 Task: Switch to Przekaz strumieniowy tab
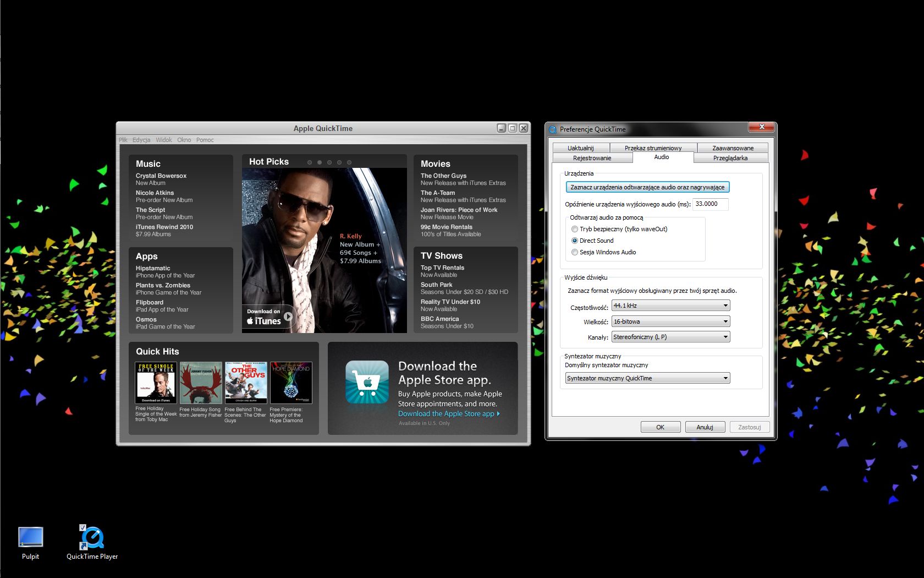[653, 148]
